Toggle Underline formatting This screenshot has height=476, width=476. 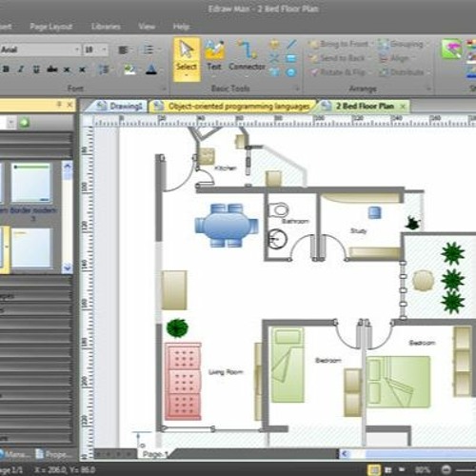(x=36, y=69)
